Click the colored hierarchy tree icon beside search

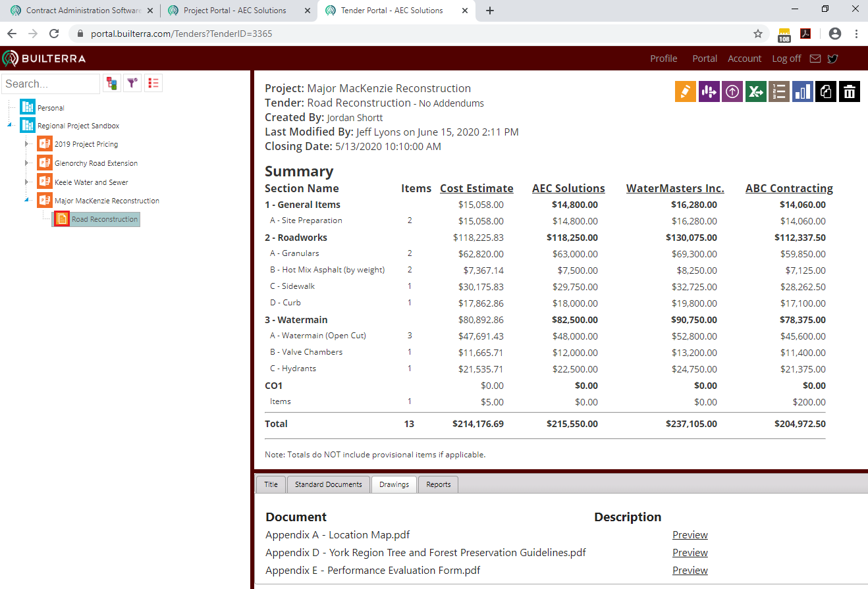[x=112, y=84]
